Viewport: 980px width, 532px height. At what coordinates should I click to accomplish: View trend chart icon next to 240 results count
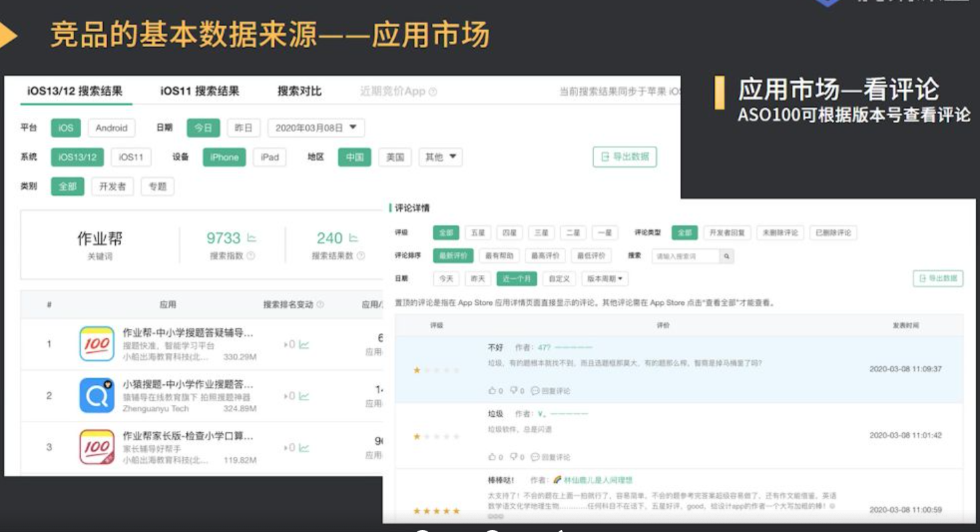[353, 238]
